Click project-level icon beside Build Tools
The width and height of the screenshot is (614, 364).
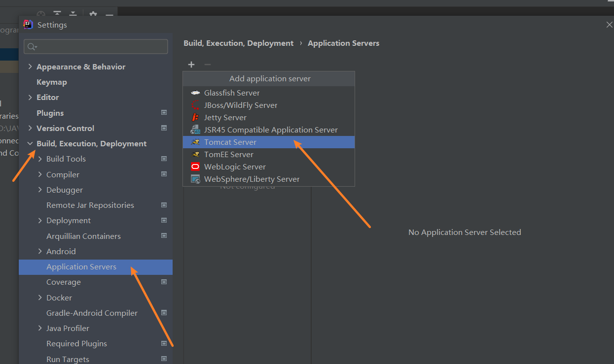point(164,159)
